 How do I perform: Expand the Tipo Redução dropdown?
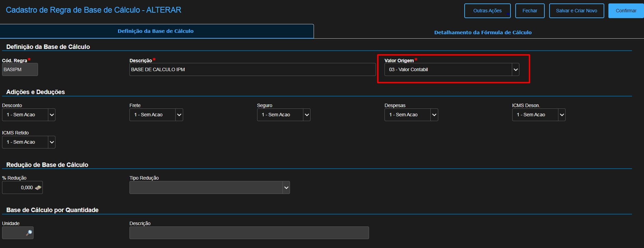[209, 187]
